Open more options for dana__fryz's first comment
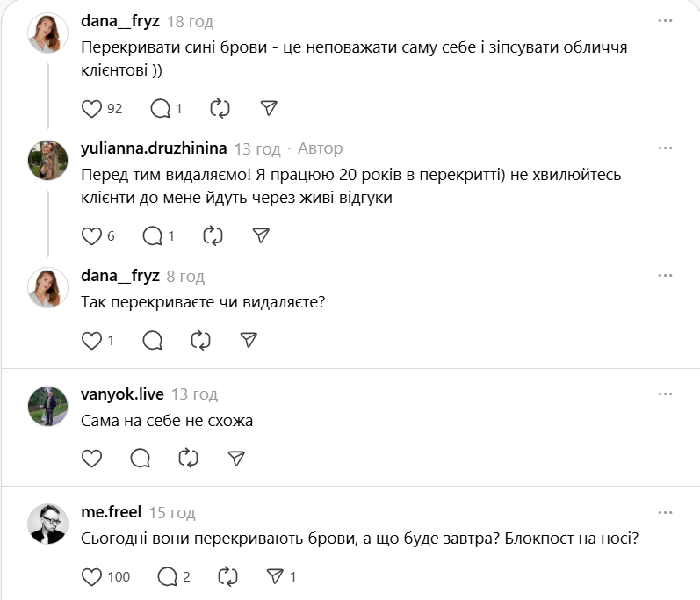Image resolution: width=700 pixels, height=600 pixels. pos(668,19)
